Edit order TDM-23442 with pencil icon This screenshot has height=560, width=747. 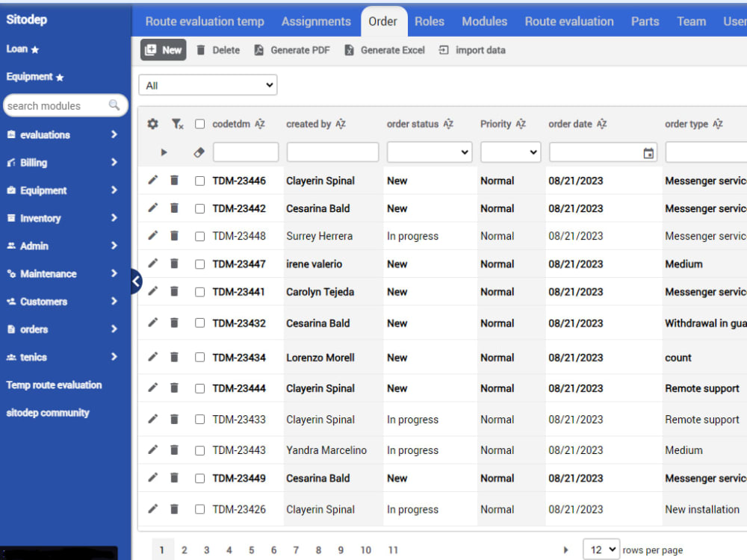(152, 208)
